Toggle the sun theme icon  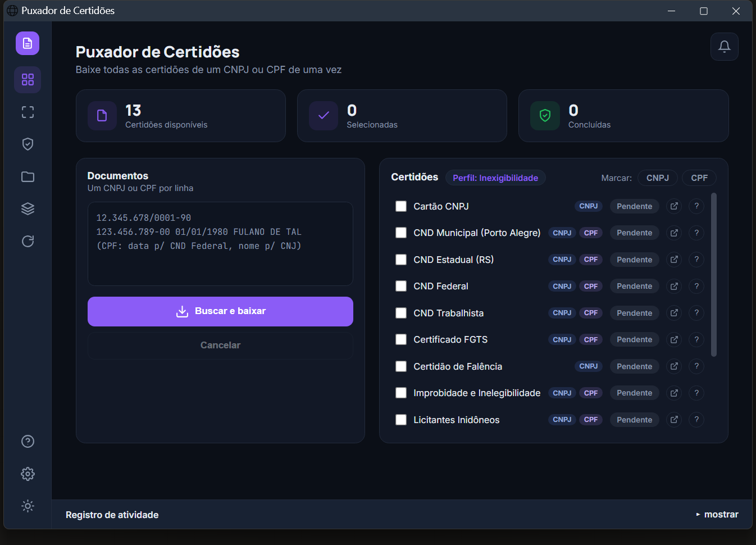28,506
